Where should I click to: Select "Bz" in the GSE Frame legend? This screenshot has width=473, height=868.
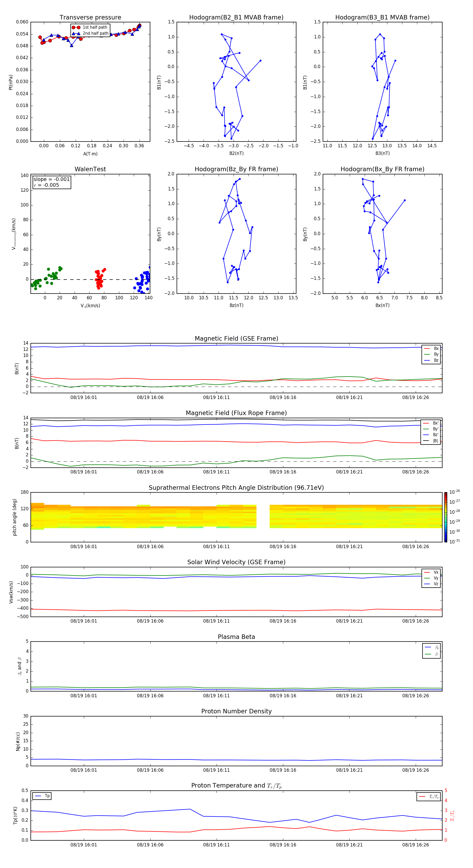tap(431, 360)
